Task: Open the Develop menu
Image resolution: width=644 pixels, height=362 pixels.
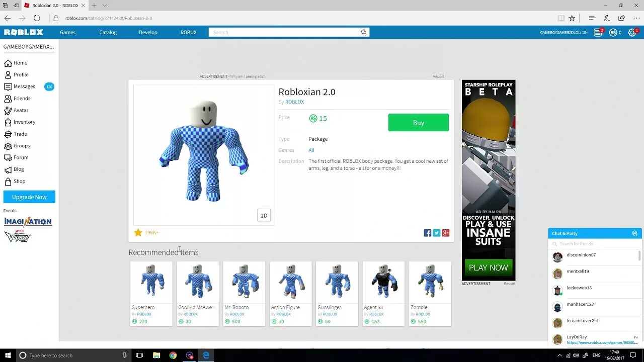Action: pyautogui.click(x=148, y=32)
